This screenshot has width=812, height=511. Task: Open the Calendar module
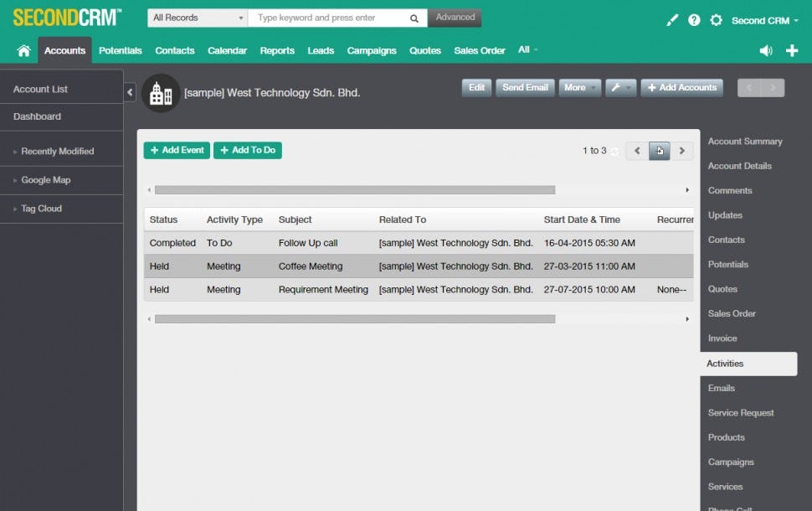coord(227,50)
